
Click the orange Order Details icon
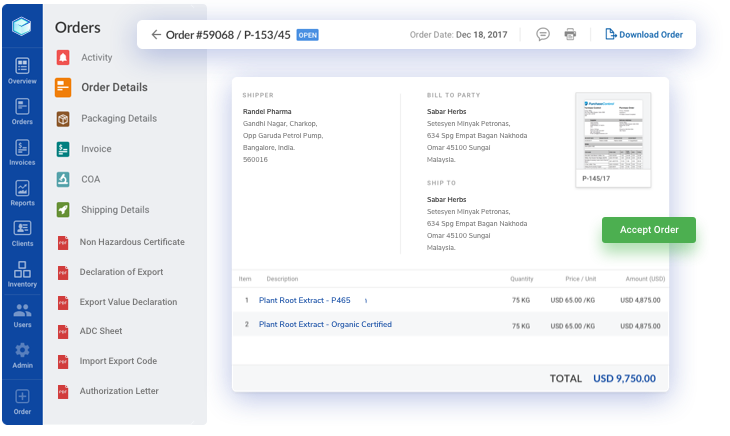[63, 87]
